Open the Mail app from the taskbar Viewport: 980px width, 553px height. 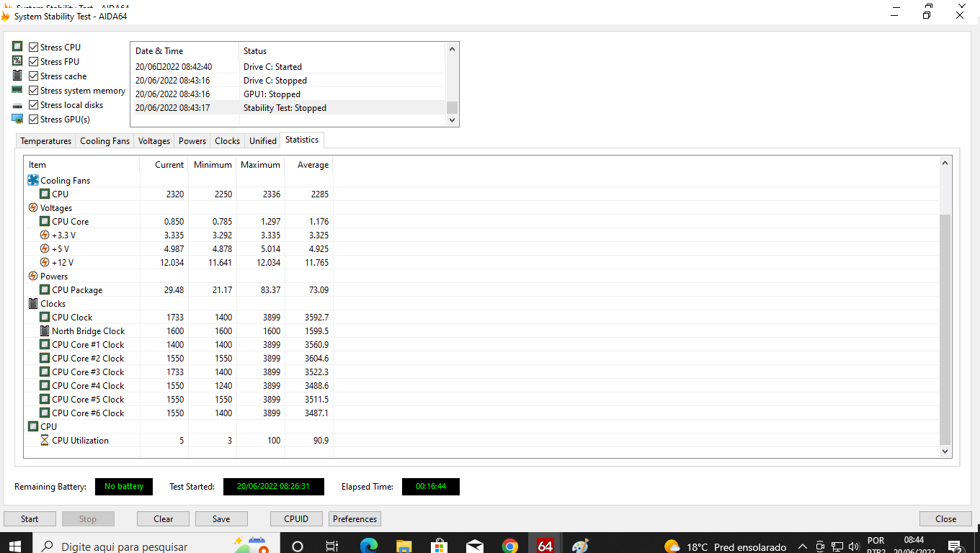click(x=474, y=546)
